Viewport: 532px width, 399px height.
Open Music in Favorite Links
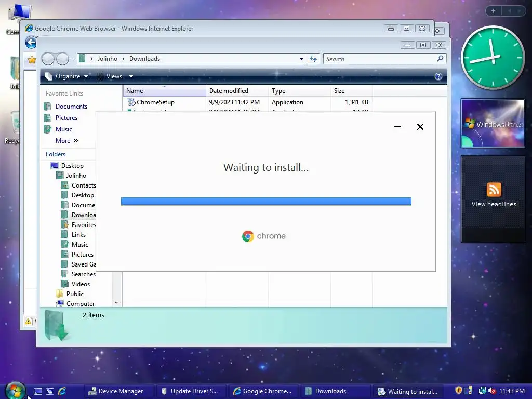click(64, 129)
